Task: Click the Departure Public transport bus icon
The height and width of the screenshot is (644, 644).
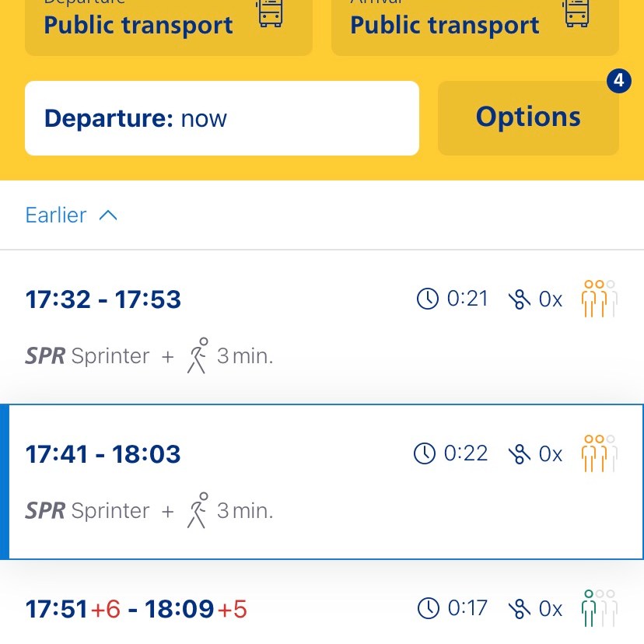Action: click(270, 13)
